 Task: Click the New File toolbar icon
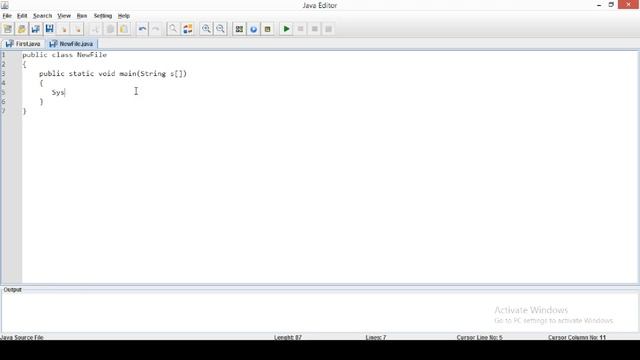(x=8, y=29)
